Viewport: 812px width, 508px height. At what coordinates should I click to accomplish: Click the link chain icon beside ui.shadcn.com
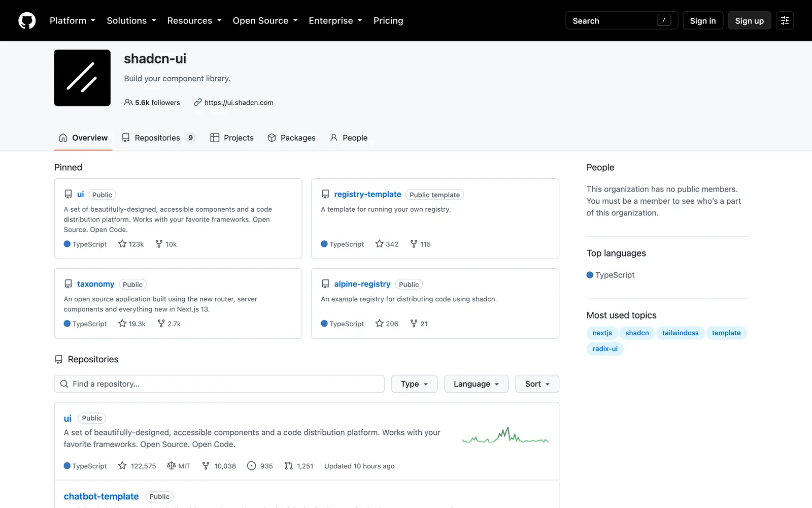coord(198,102)
